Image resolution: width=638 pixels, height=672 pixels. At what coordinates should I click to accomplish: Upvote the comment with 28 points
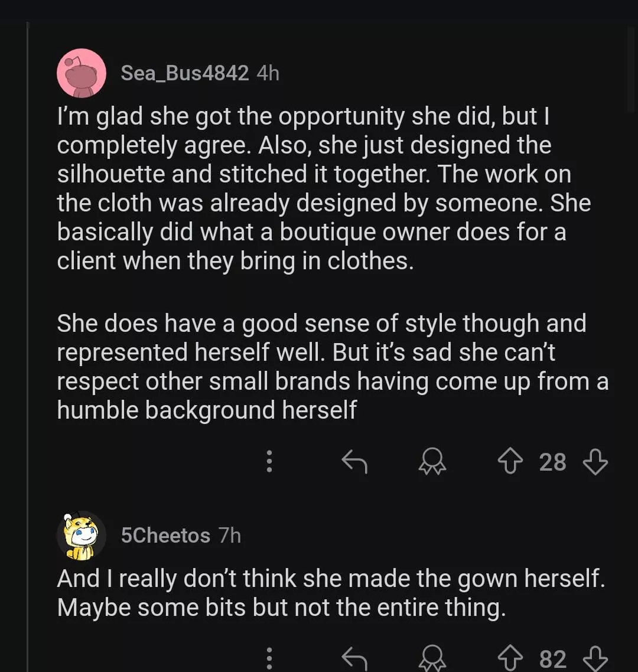pyautogui.click(x=511, y=461)
